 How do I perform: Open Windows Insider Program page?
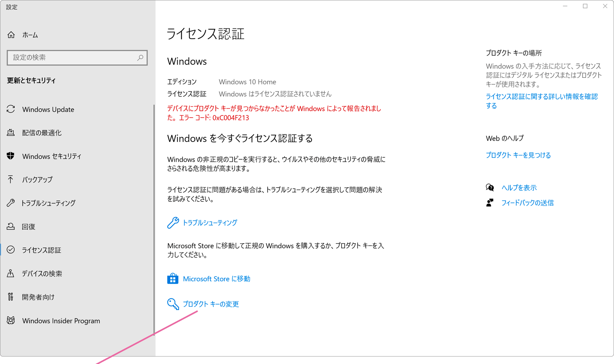point(61,321)
